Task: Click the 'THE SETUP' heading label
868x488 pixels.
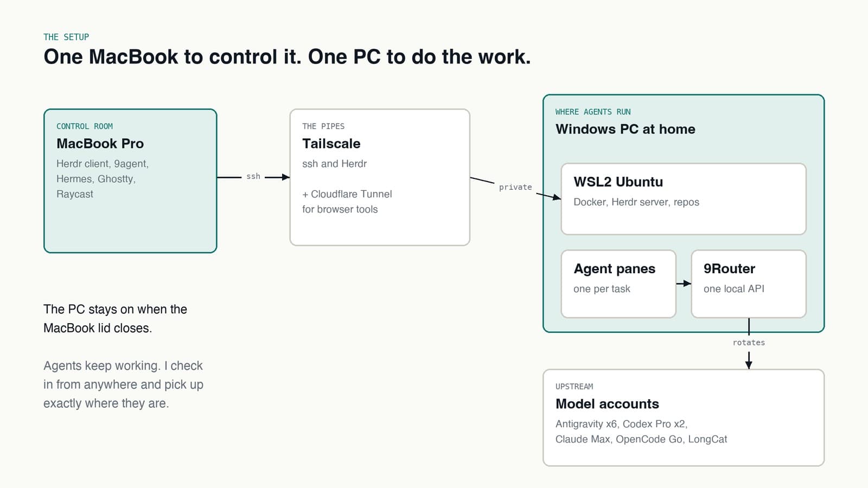Action: 66,37
